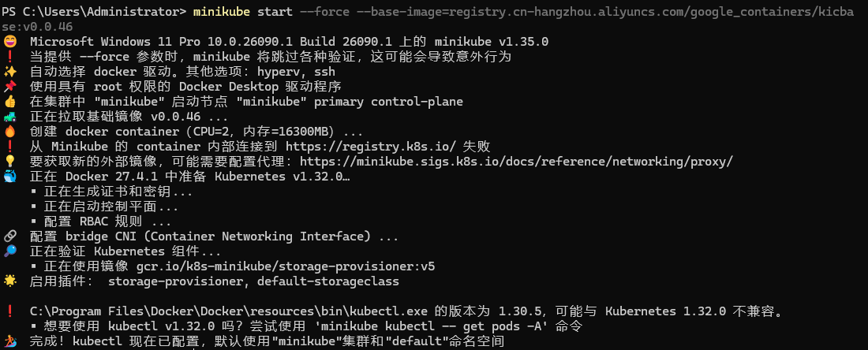
Task: Click the thumbs-up emoji on the control-plane line
Action: click(9, 101)
